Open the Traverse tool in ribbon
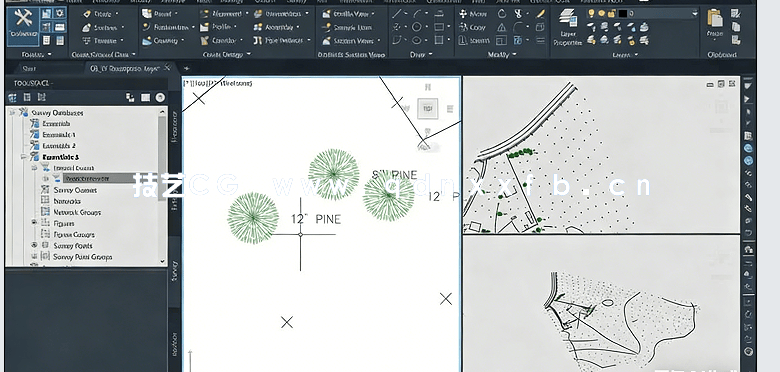Image resolution: width=780 pixels, height=372 pixels. [x=103, y=41]
